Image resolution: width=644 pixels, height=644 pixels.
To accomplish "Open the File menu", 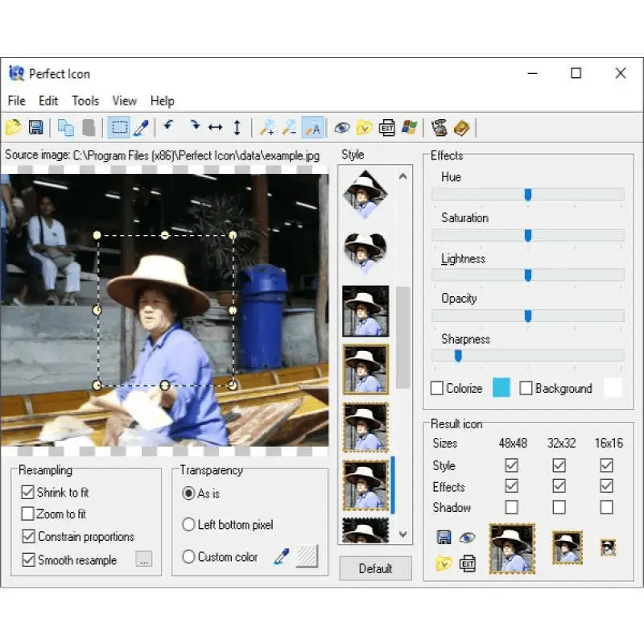I will click(17, 101).
